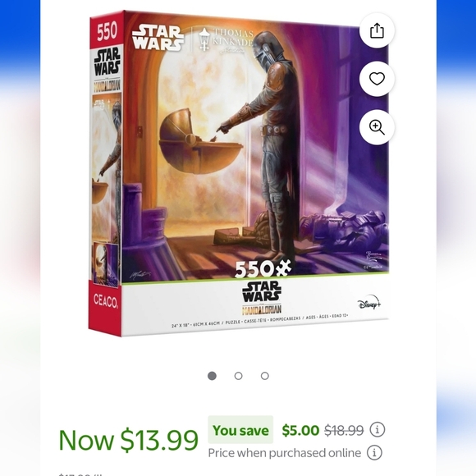Viewport: 476px width, 476px height.
Task: Tap the Thomas Kinkade logo on box
Action: tap(227, 40)
